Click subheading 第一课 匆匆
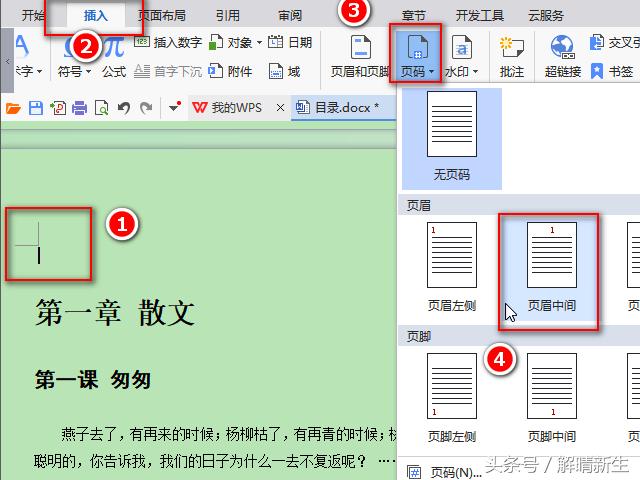The height and width of the screenshot is (480, 640). pos(93,380)
